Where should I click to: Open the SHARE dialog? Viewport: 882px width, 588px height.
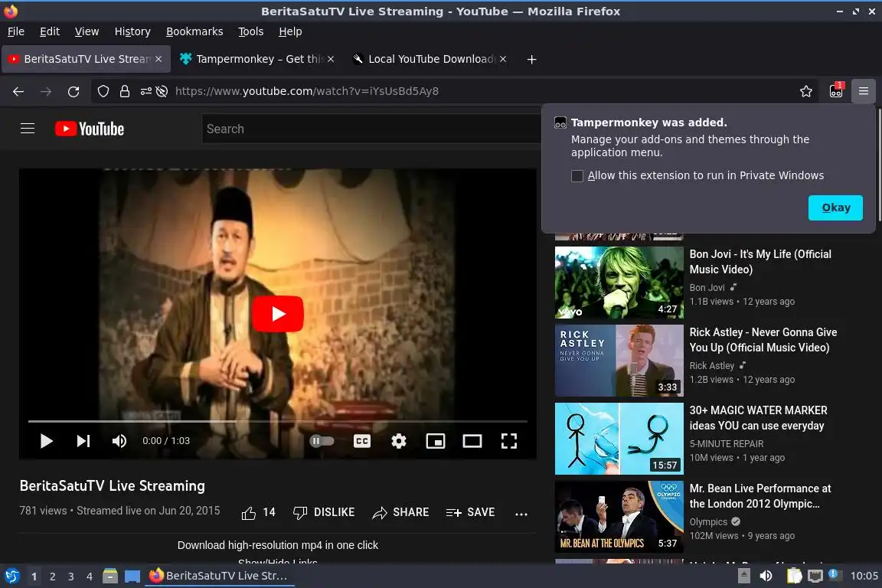400,513
